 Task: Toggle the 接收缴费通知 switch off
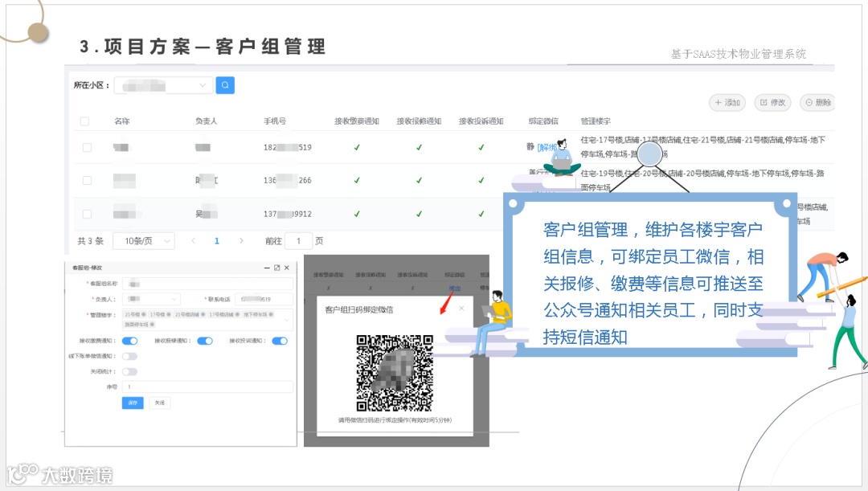pos(129,341)
